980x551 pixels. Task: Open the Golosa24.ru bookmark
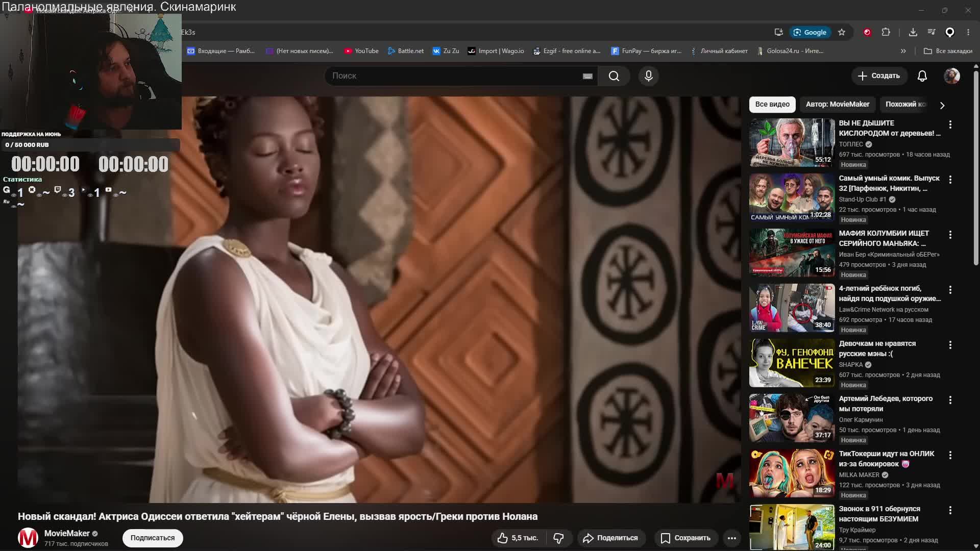pyautogui.click(x=791, y=51)
